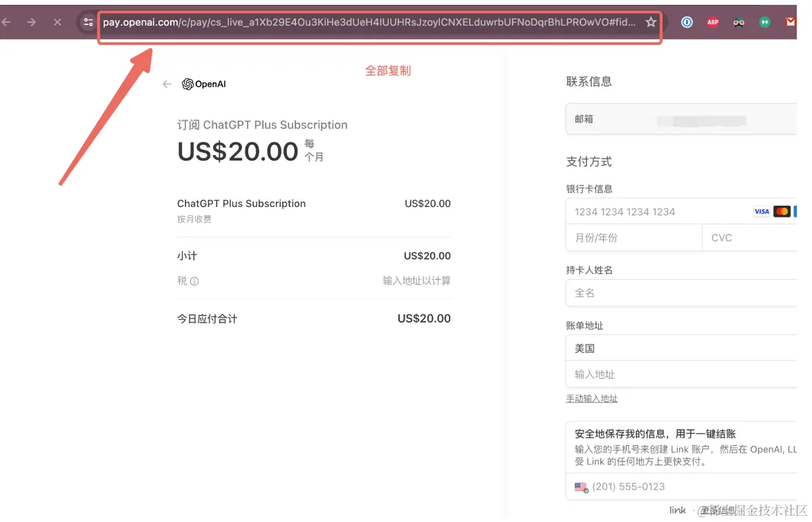The image size is (812, 522).
Task: Focus the 输入地址 address field
Action: (681, 375)
